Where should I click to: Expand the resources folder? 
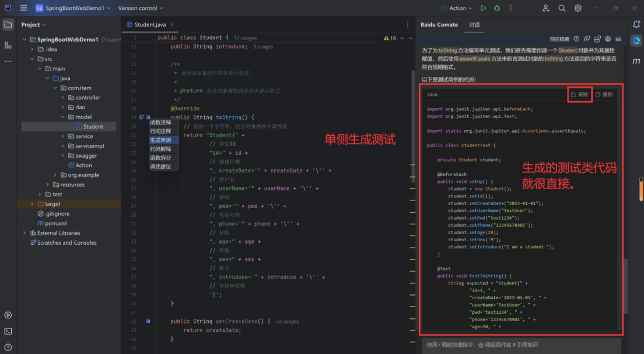[x=48, y=185]
